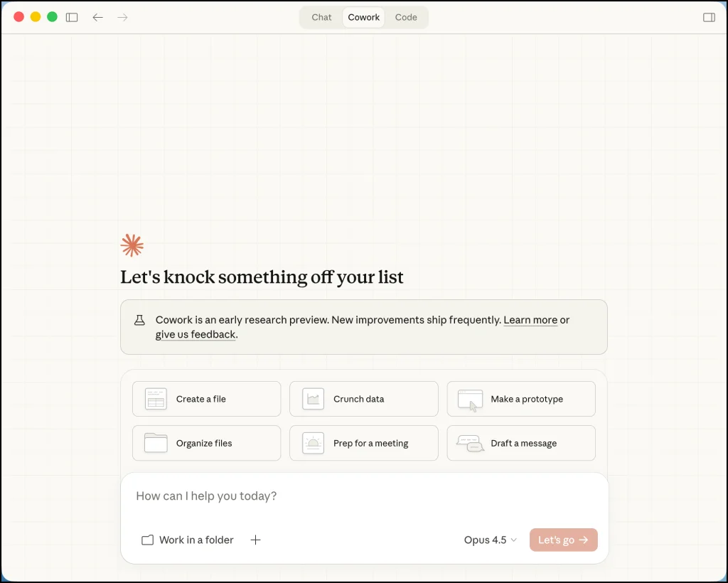The width and height of the screenshot is (728, 583).
Task: Click the forward navigation arrow
Action: coord(123,17)
